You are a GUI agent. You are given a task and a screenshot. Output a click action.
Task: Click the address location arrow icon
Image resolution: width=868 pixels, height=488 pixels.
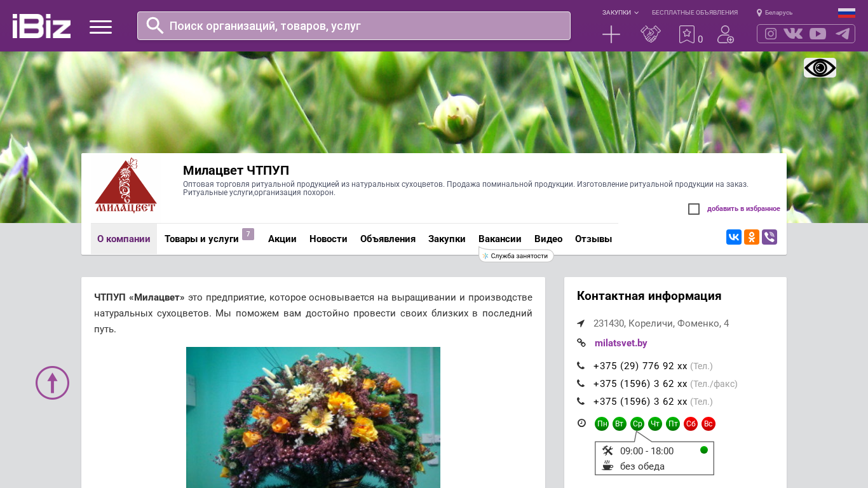tap(581, 323)
